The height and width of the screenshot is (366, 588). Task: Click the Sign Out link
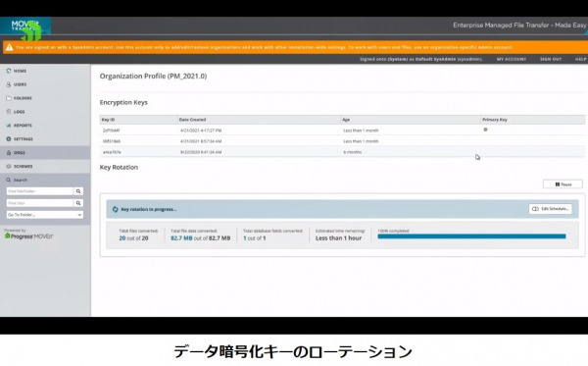point(551,59)
